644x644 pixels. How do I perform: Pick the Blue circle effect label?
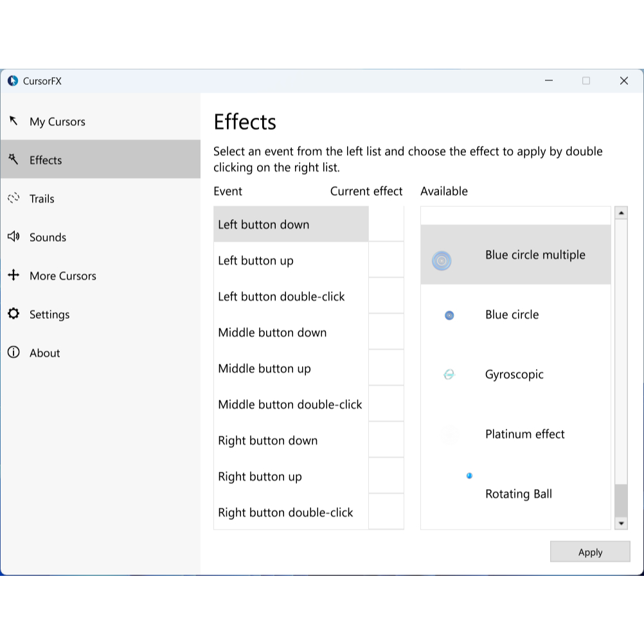tap(512, 314)
